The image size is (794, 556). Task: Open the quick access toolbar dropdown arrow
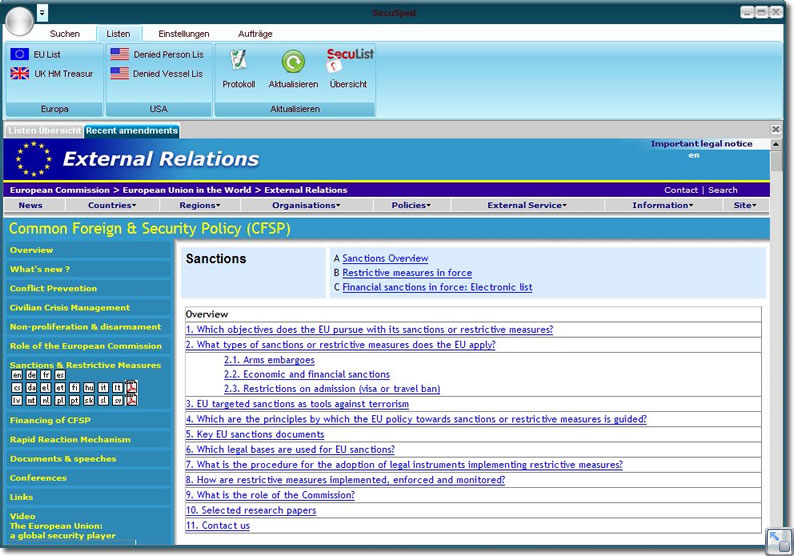(42, 13)
